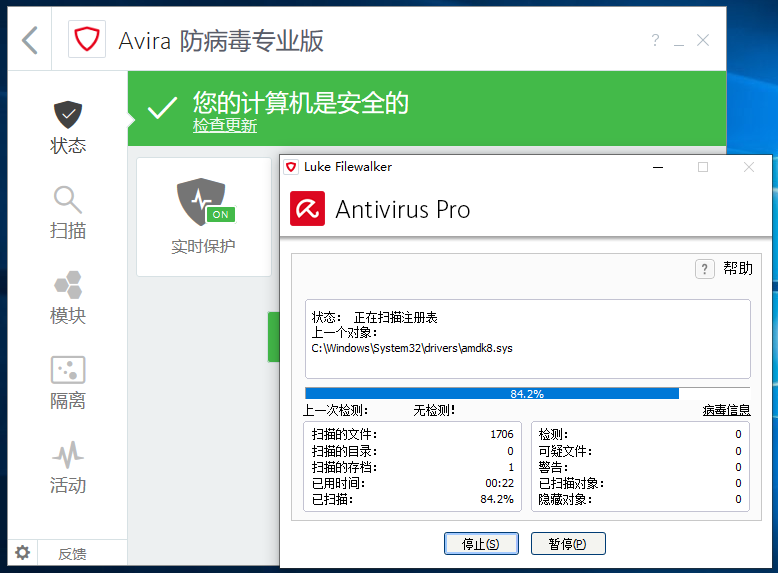The image size is (778, 573).
Task: Click the 扫描的存档 archives label
Action: pyautogui.click(x=344, y=467)
